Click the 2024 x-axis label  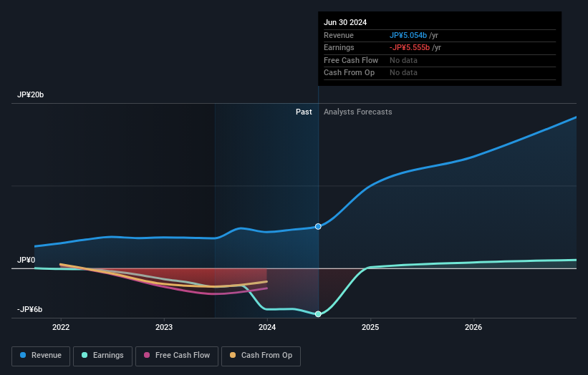pos(267,327)
